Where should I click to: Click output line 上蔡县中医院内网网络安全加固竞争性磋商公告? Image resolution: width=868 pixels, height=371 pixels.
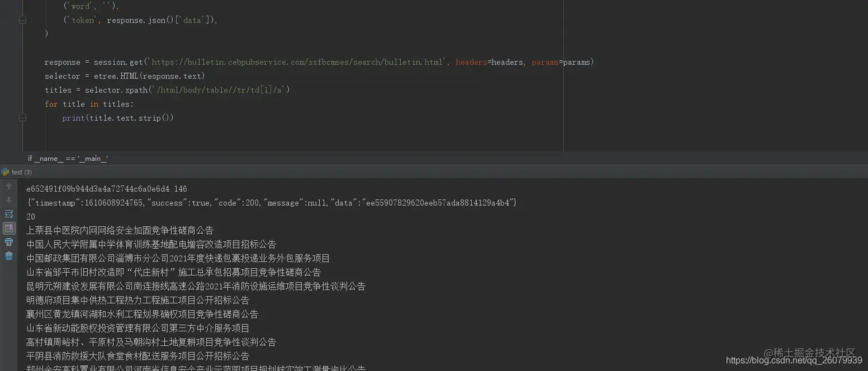click(x=120, y=230)
